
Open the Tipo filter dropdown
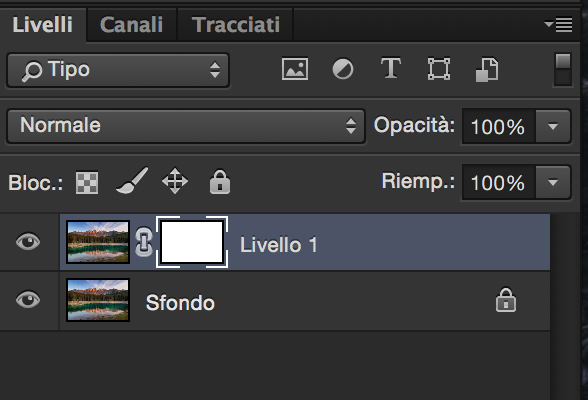point(118,70)
